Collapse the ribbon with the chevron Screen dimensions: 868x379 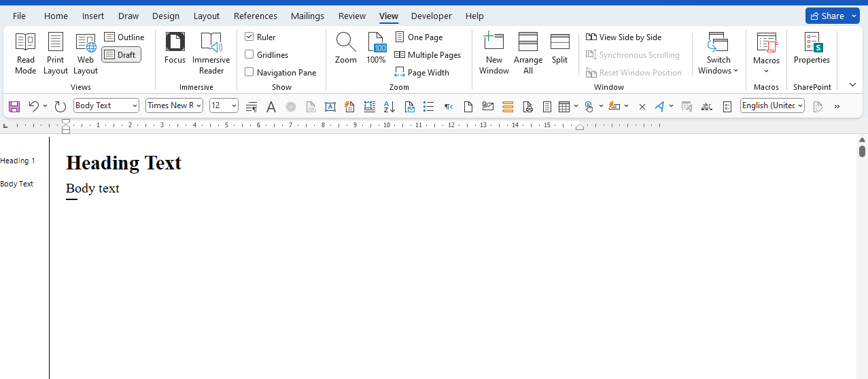tap(852, 85)
